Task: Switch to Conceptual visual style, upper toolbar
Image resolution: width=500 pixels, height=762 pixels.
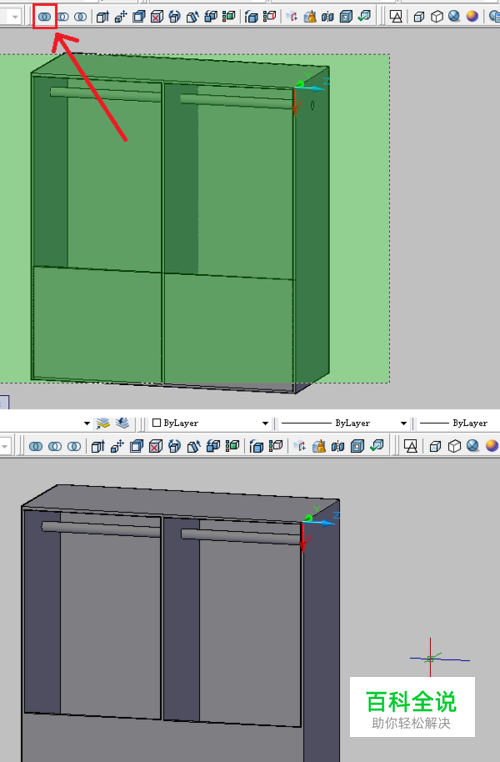Action: point(472,17)
